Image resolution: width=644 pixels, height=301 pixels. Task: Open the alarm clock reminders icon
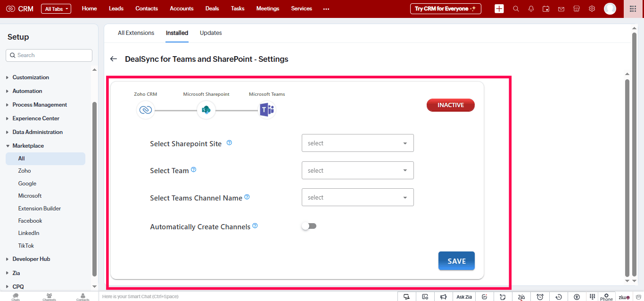[540, 297]
